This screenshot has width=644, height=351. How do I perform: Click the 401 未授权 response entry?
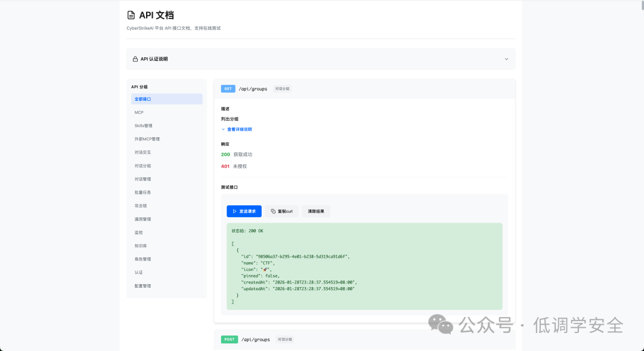pos(234,167)
